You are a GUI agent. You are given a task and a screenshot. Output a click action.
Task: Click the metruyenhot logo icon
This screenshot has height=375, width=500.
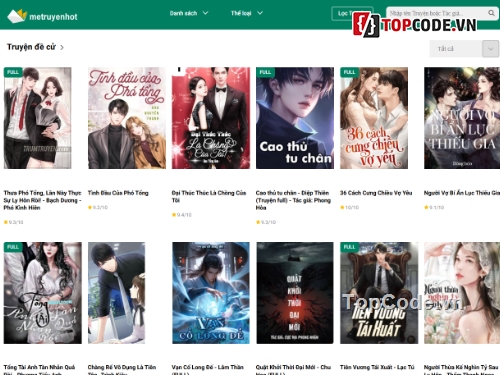(17, 16)
